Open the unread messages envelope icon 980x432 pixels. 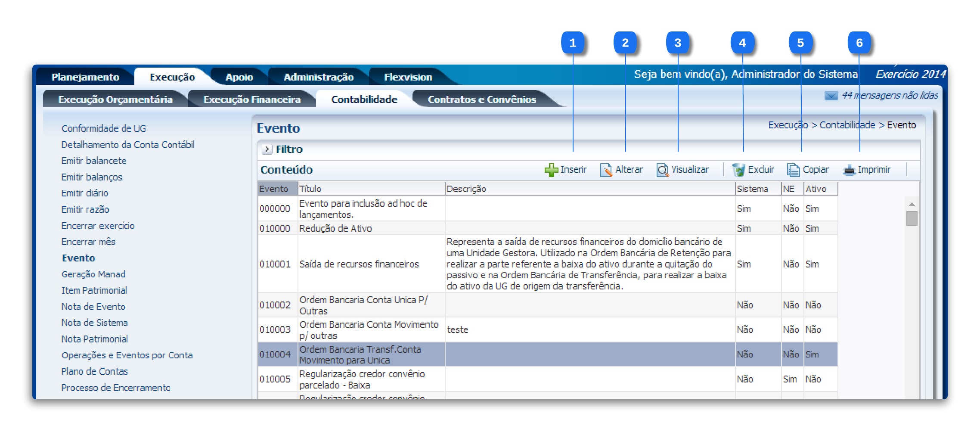pyautogui.click(x=831, y=96)
